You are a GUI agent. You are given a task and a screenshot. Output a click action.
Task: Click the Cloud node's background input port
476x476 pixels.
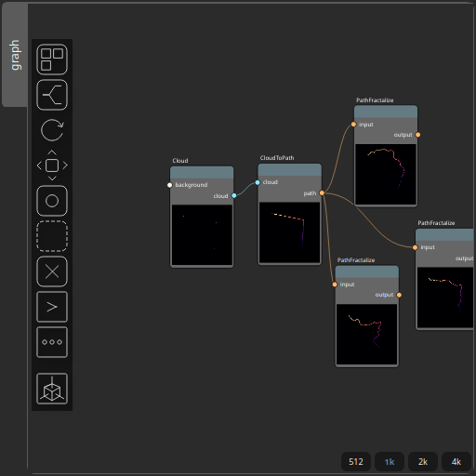click(x=169, y=185)
